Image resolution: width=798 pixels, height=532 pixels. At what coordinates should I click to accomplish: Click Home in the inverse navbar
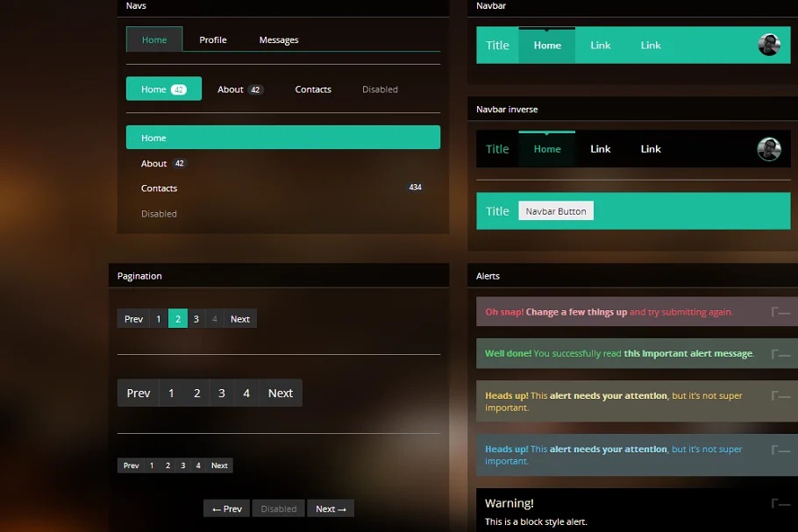coord(547,149)
